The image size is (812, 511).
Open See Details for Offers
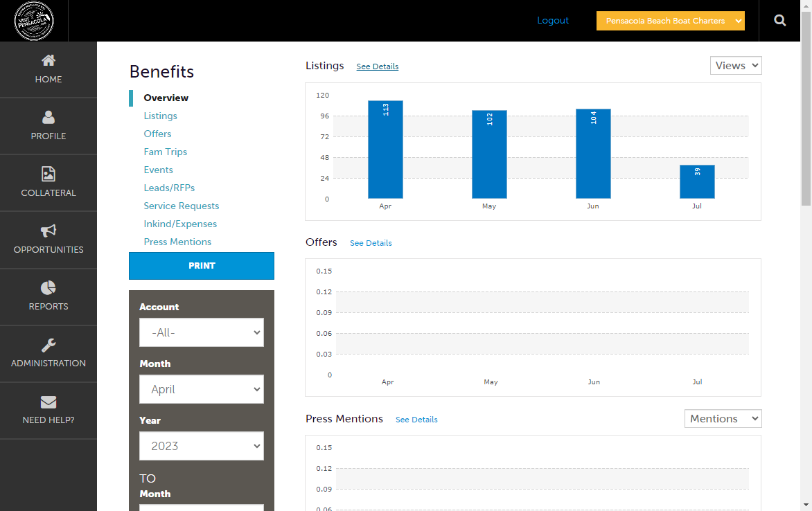click(371, 243)
